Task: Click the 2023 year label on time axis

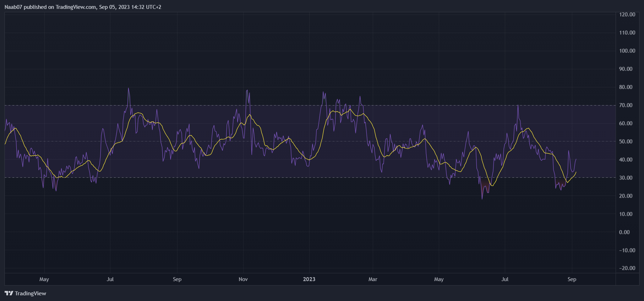Action: coord(309,279)
